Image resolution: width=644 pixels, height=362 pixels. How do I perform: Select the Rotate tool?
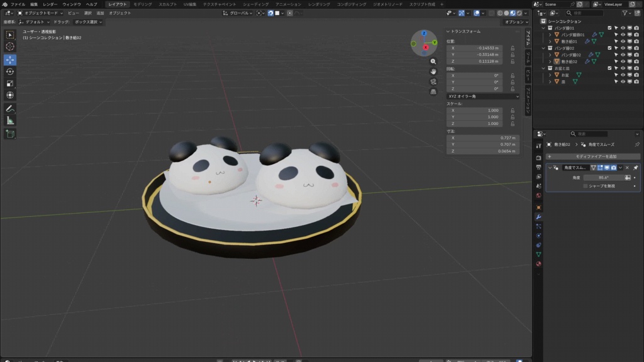click(9, 71)
